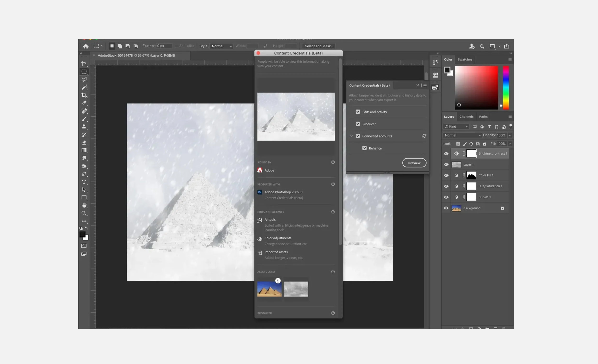
Task: Uncheck the Producer checkbox
Action: pos(358,124)
